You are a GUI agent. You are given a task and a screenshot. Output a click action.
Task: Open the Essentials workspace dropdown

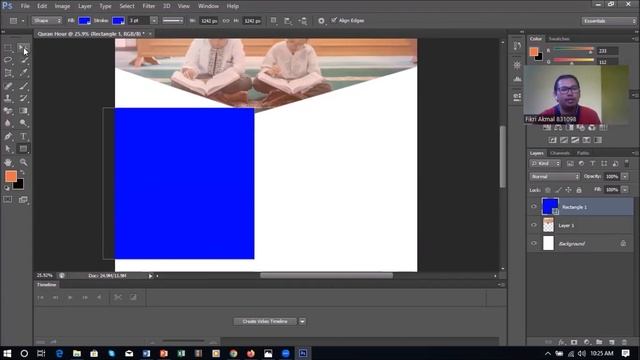[609, 21]
